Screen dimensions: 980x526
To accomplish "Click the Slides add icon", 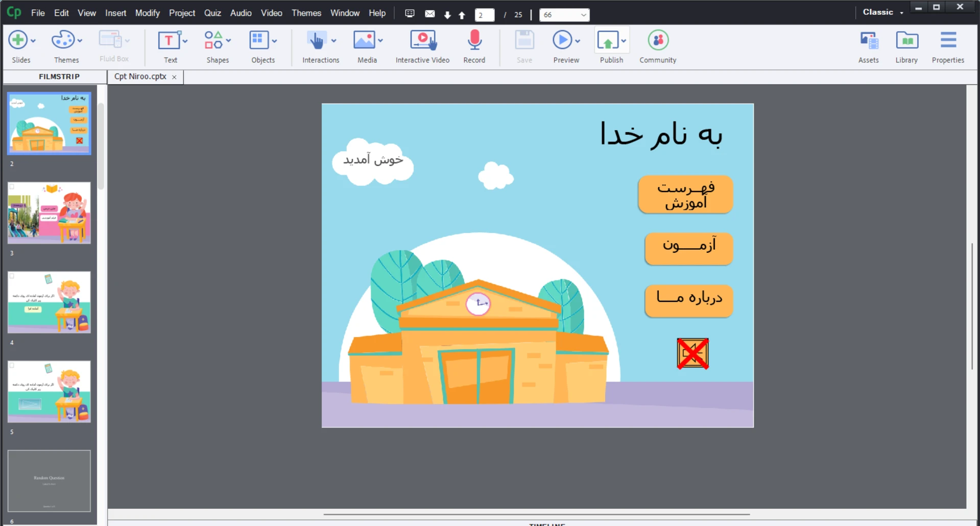I will (18, 40).
